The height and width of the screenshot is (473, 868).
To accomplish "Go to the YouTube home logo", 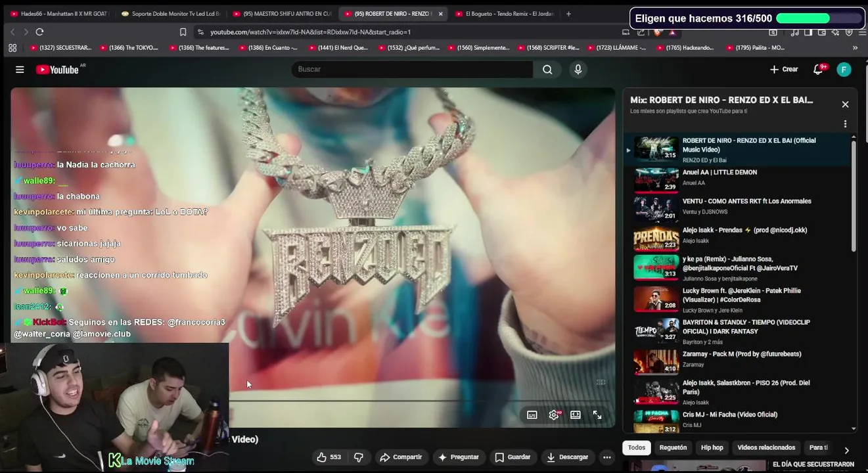I will pyautogui.click(x=57, y=70).
